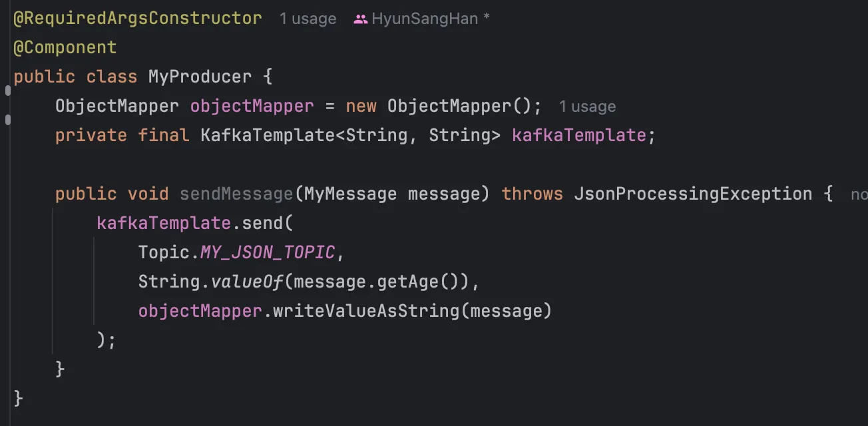
Task: Click the objectMapper field name in its declaration
Action: coord(252,106)
